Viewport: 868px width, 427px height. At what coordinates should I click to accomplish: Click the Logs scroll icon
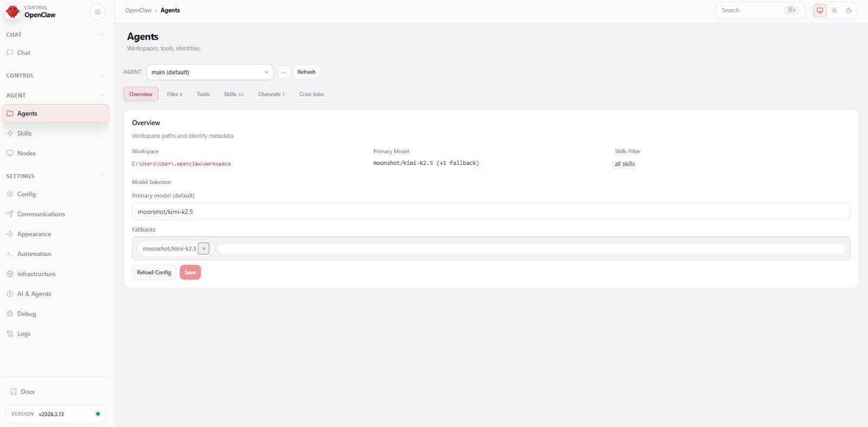(x=10, y=334)
